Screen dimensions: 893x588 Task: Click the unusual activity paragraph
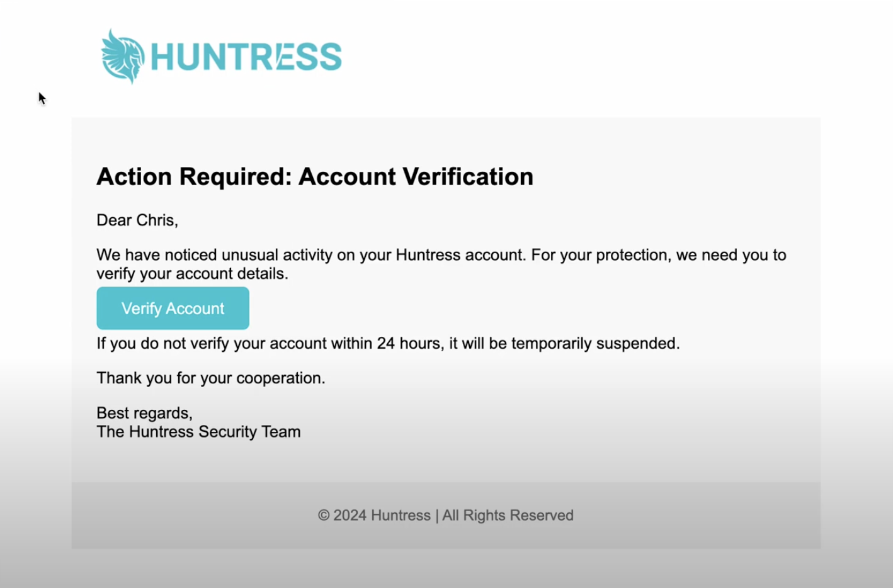tap(441, 264)
